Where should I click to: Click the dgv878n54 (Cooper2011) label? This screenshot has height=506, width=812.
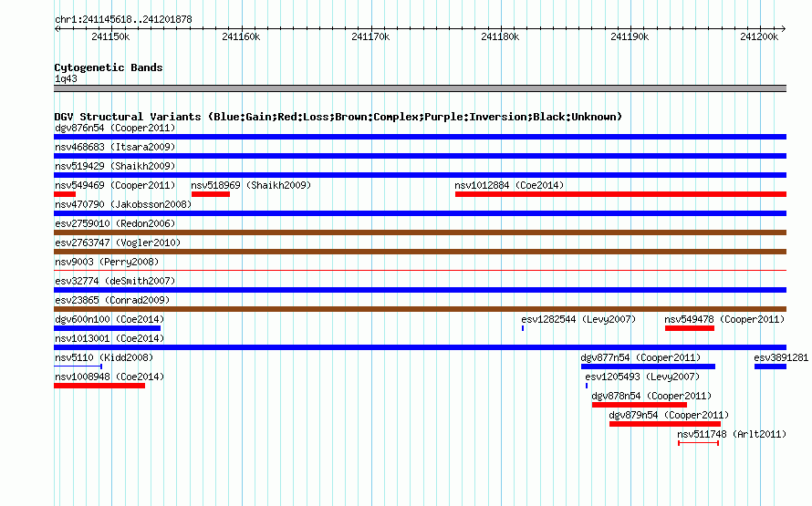coord(651,396)
